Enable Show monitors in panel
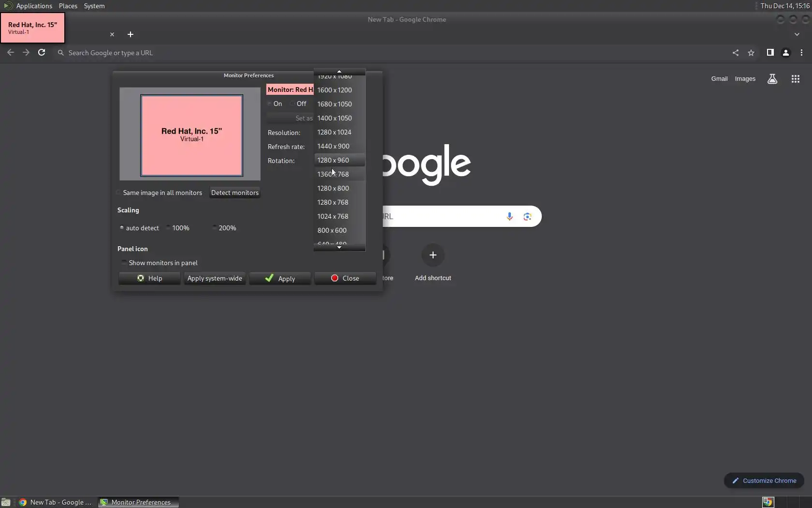 point(159,263)
